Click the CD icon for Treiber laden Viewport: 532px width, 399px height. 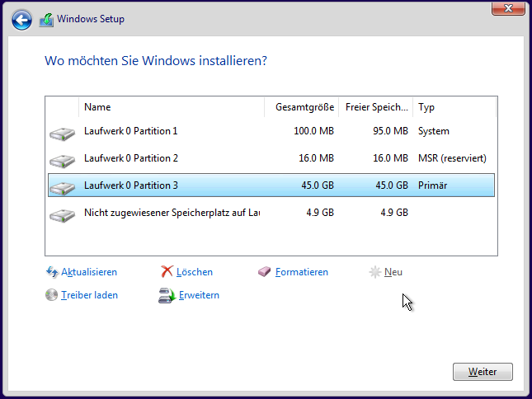(52, 295)
